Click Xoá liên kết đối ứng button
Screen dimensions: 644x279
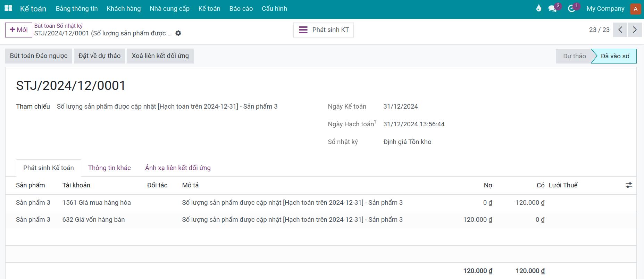click(x=160, y=56)
